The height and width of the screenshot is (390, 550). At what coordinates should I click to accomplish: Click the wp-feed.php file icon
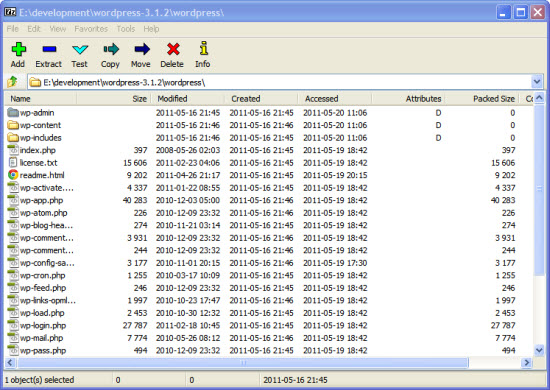[x=13, y=288]
